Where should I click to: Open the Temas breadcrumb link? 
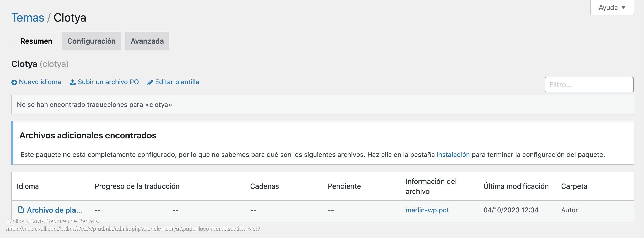click(x=28, y=18)
